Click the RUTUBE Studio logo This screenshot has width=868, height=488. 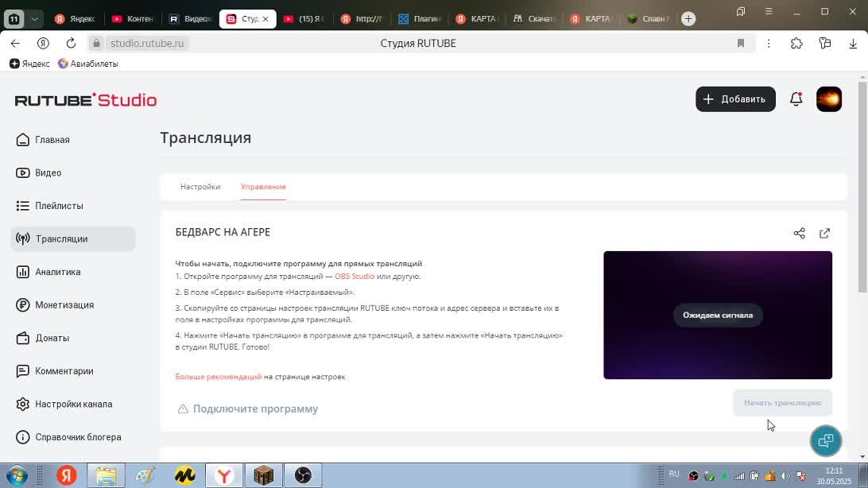(86, 100)
